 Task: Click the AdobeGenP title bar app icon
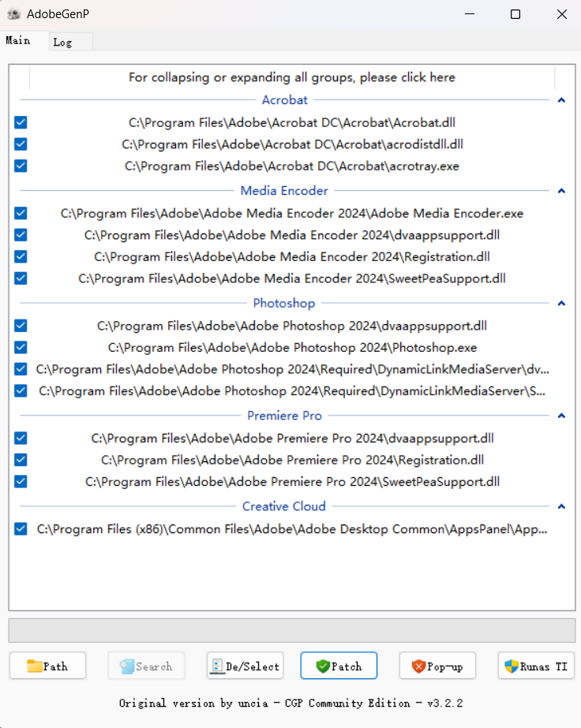[13, 14]
